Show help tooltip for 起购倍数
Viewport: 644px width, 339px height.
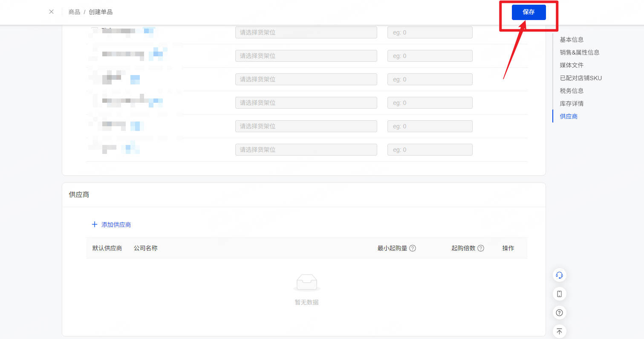(481, 248)
